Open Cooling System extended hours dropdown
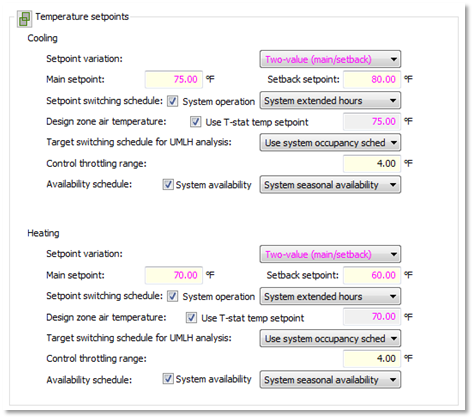This screenshot has width=474, height=419. pyautogui.click(x=330, y=101)
